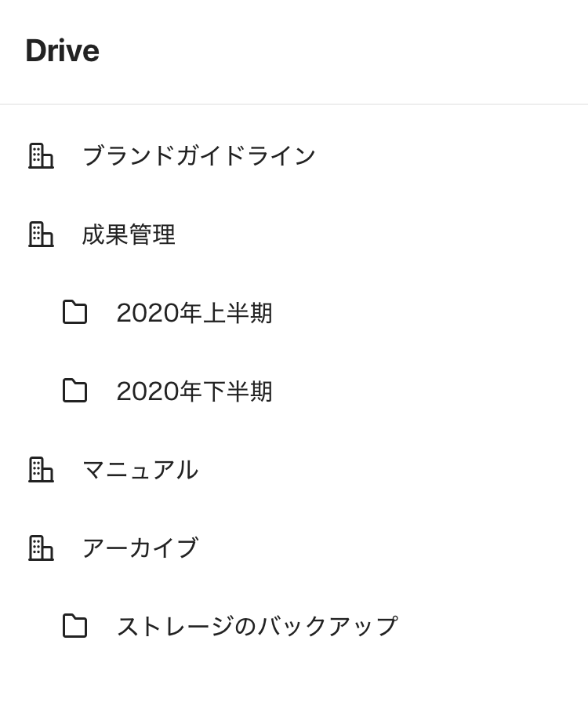Click the folder icon for ストレージのバックアップ
The height and width of the screenshot is (706, 588).
(74, 626)
